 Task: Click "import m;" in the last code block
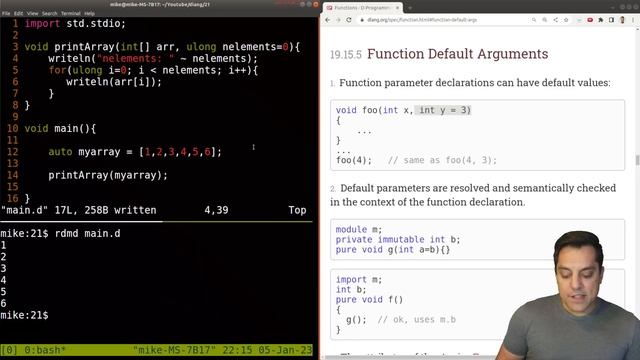[359, 280]
